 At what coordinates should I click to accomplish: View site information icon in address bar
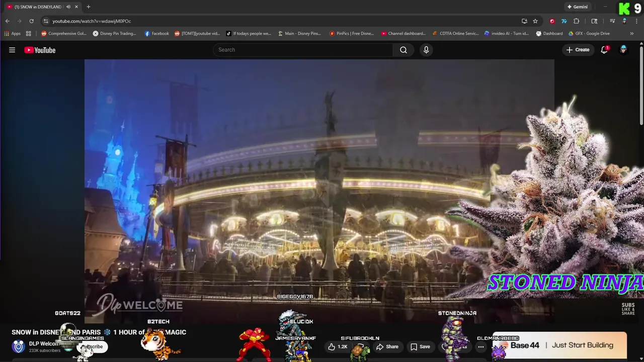coord(46,21)
